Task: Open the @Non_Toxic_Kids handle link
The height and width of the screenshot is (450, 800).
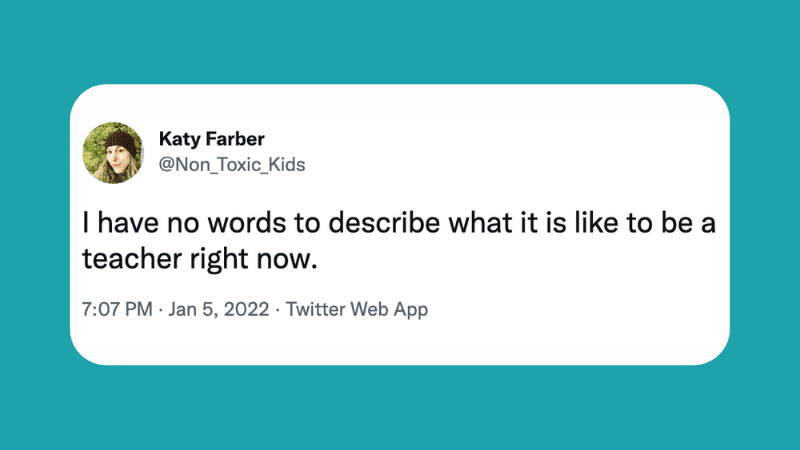Action: coord(232,165)
